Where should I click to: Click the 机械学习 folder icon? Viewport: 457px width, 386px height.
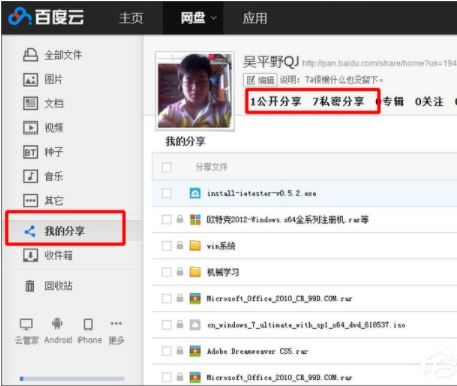[195, 272]
